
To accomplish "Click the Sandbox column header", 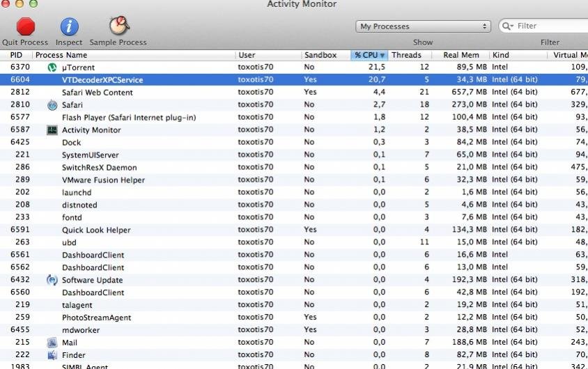I will 320,55.
